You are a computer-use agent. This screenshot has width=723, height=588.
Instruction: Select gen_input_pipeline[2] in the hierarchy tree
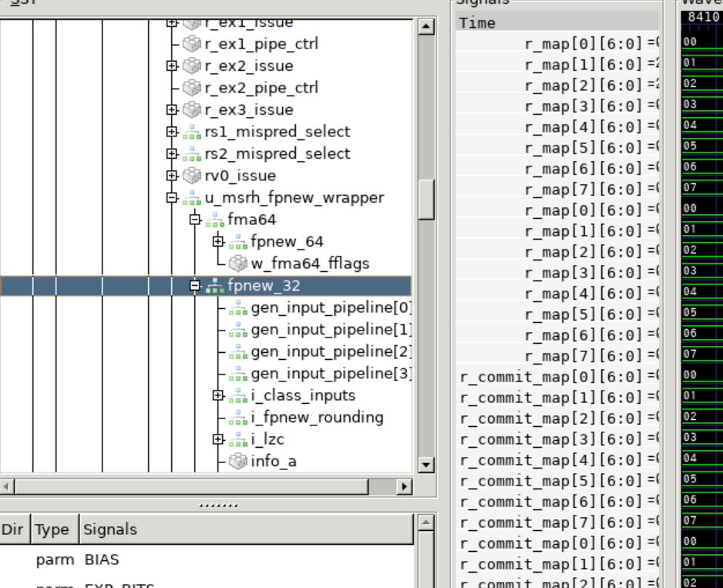click(331, 352)
